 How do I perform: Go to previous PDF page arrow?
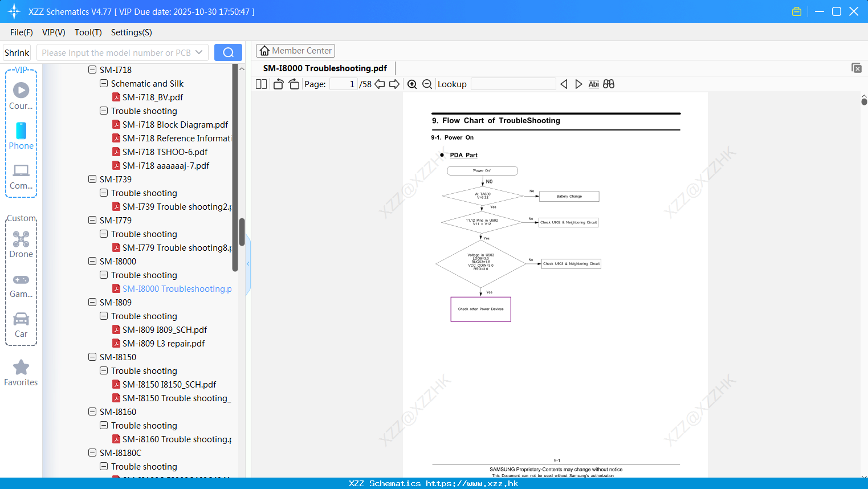pos(380,84)
